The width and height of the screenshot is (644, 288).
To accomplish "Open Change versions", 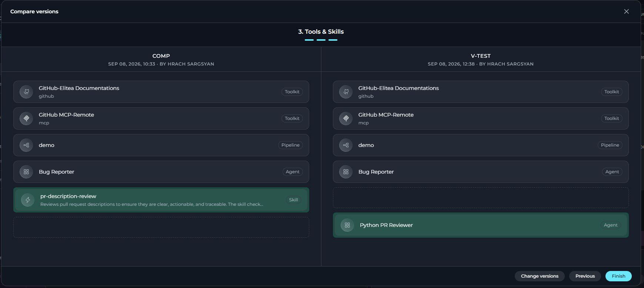I will 540,276.
